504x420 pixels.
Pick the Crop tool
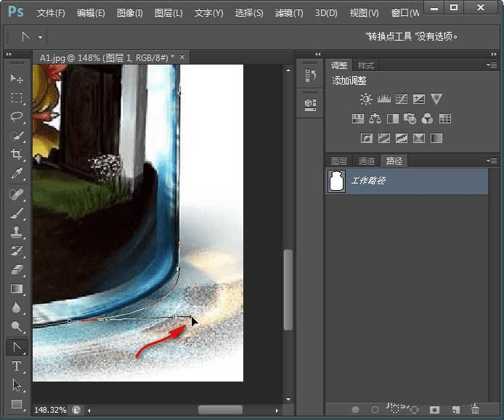pyautogui.click(x=17, y=154)
